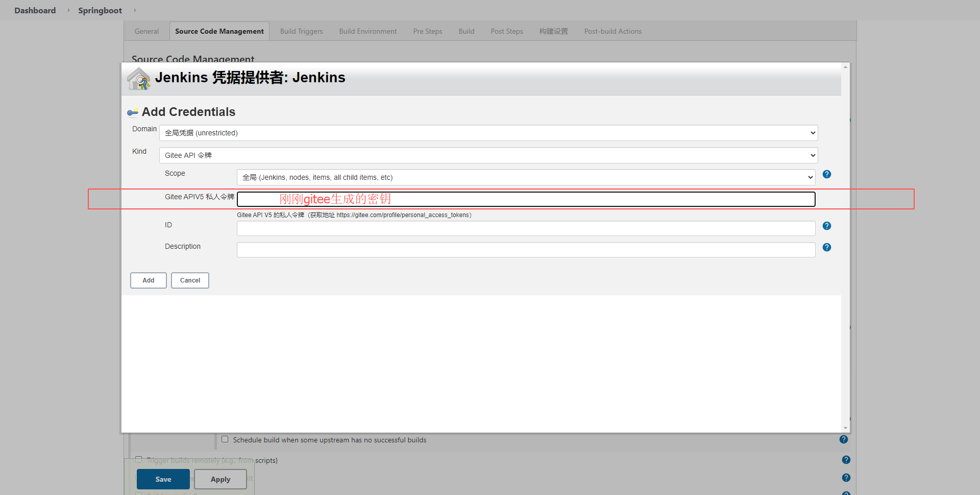
Task: Click the Apply button
Action: tap(220, 479)
